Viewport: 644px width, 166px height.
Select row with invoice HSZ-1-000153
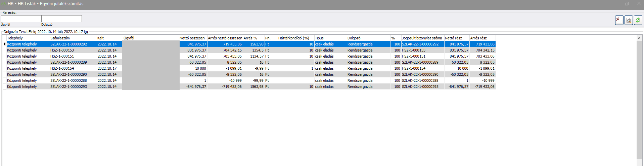coord(62,50)
